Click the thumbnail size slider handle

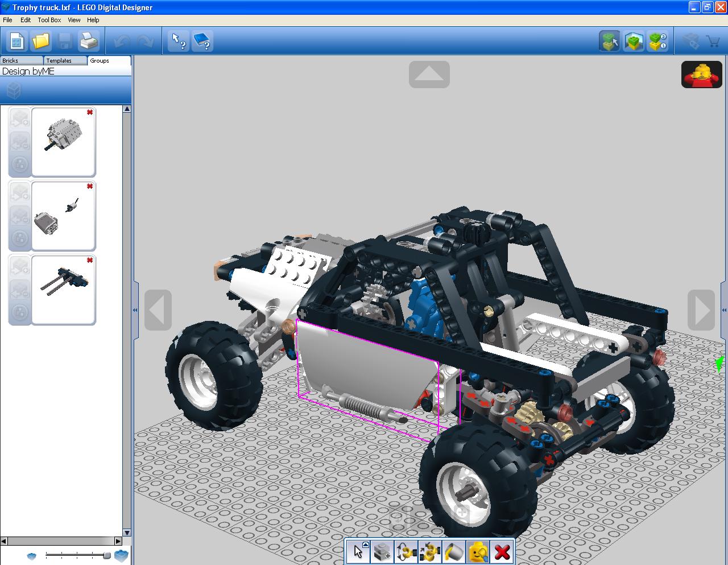tap(107, 555)
